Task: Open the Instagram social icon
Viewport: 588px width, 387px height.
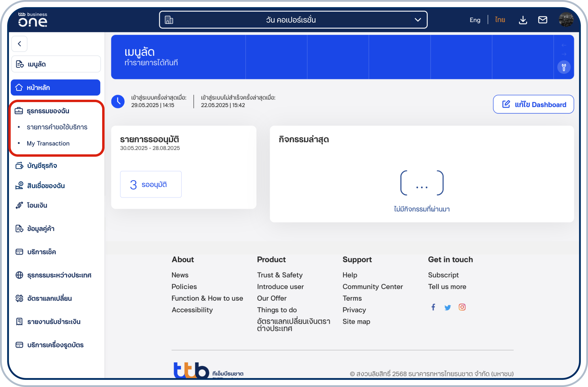Action: coord(462,307)
